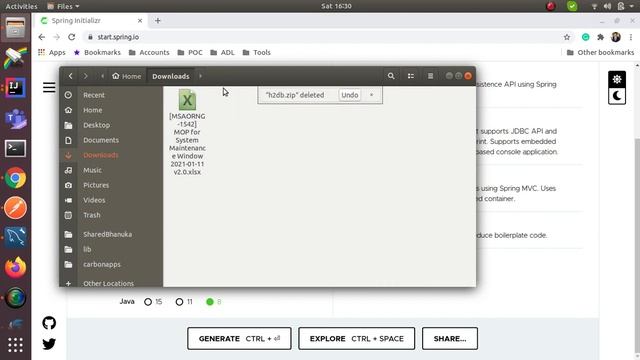Open Files hamburger menu
The height and width of the screenshot is (360, 640).
coord(430,76)
